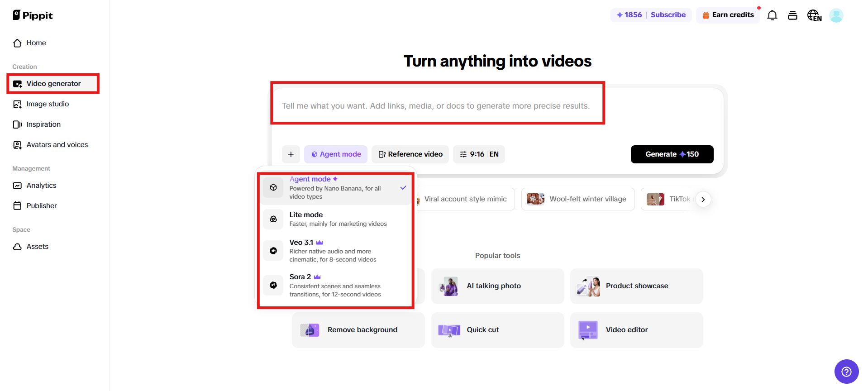868x391 pixels.
Task: Click the Lite mode cube icon
Action: [273, 219]
